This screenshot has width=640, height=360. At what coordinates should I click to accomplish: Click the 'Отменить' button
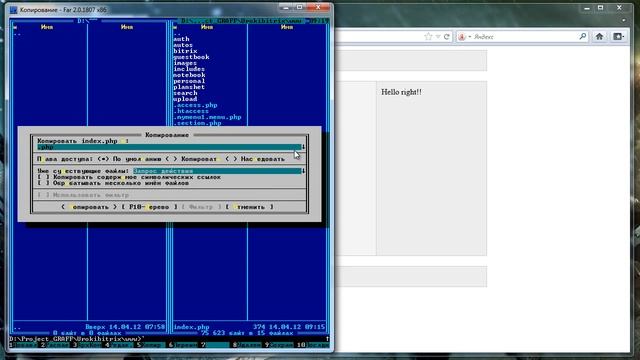(x=249, y=207)
